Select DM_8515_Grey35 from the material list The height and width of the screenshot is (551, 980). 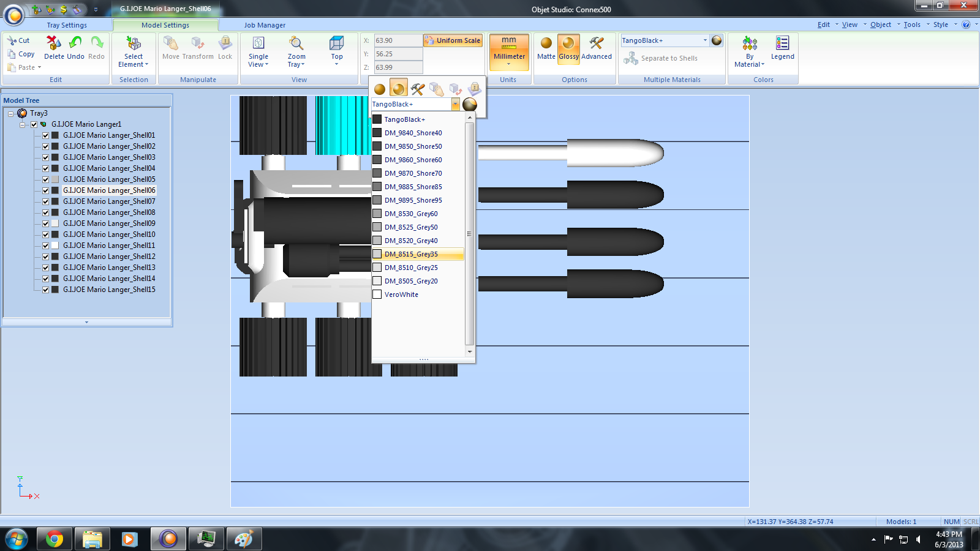pyautogui.click(x=418, y=254)
